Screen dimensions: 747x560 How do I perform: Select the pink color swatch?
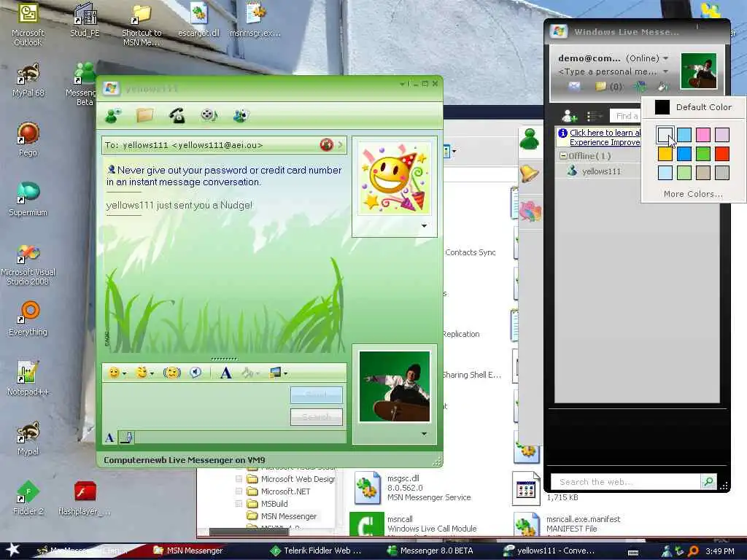[x=703, y=135]
